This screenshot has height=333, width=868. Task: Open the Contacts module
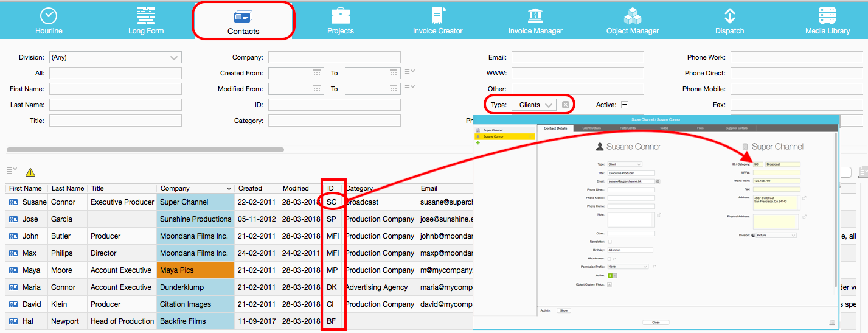pyautogui.click(x=243, y=20)
